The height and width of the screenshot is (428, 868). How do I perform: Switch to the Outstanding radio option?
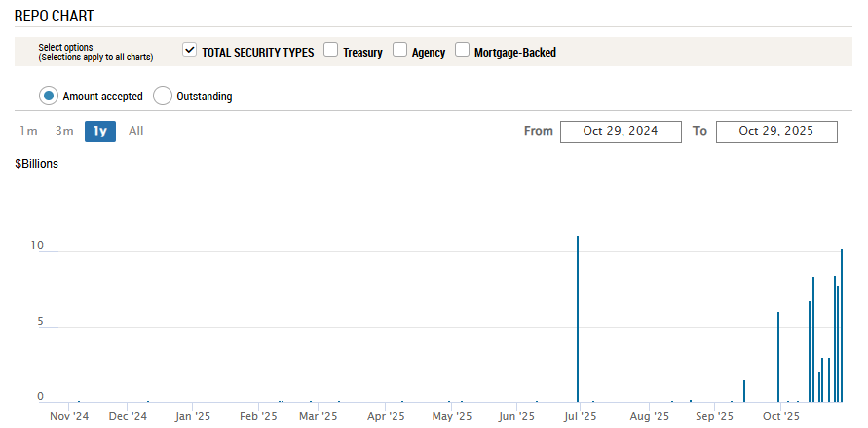point(163,96)
